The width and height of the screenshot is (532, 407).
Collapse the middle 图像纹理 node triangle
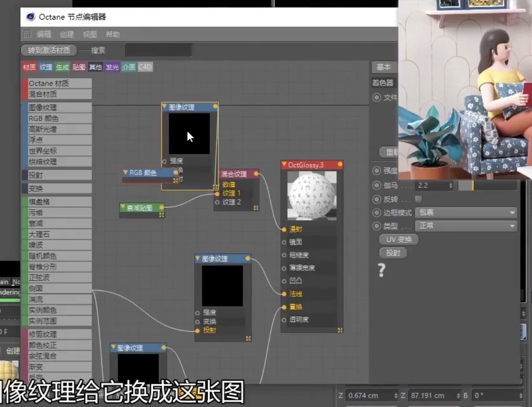[197, 258]
